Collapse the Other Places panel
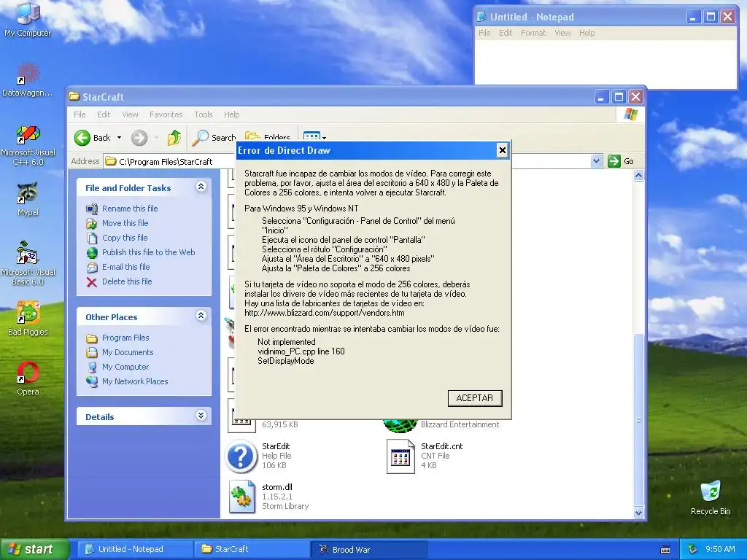The width and height of the screenshot is (747, 560). [201, 316]
